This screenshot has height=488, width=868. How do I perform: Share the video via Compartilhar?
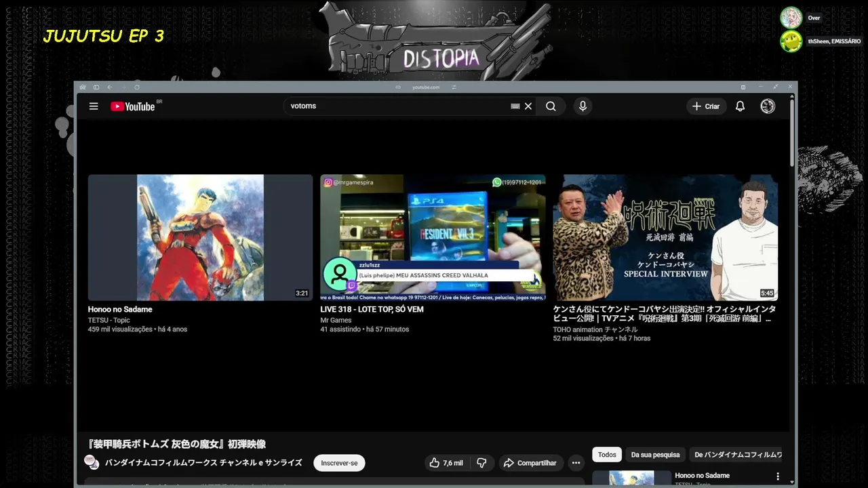click(530, 463)
